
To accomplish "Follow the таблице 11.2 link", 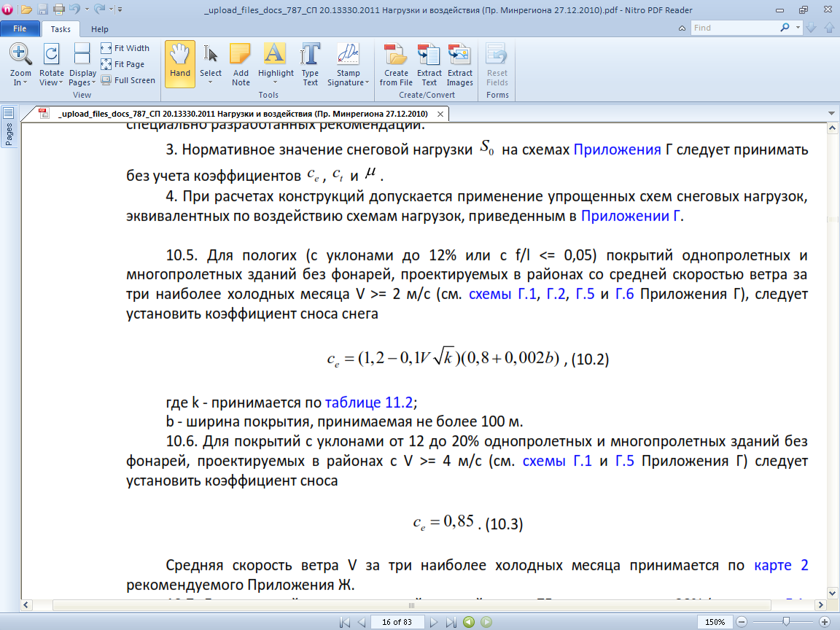I will [x=369, y=402].
